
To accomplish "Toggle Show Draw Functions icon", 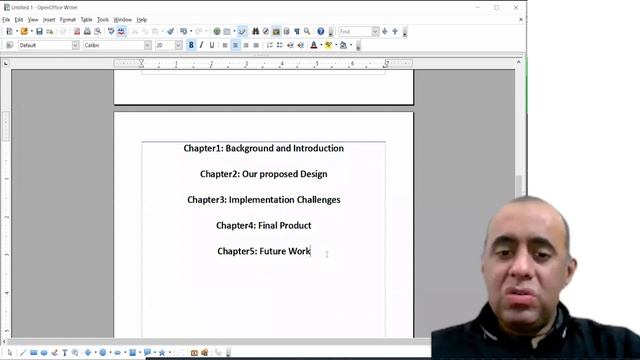I will [x=242, y=31].
